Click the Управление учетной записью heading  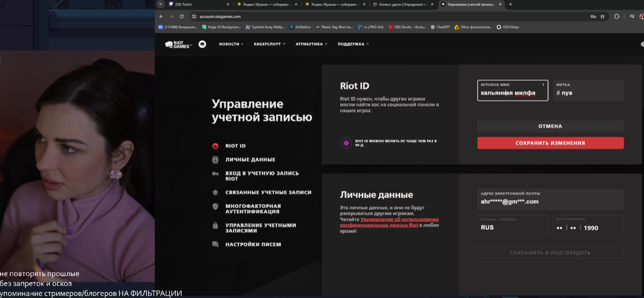coord(262,111)
